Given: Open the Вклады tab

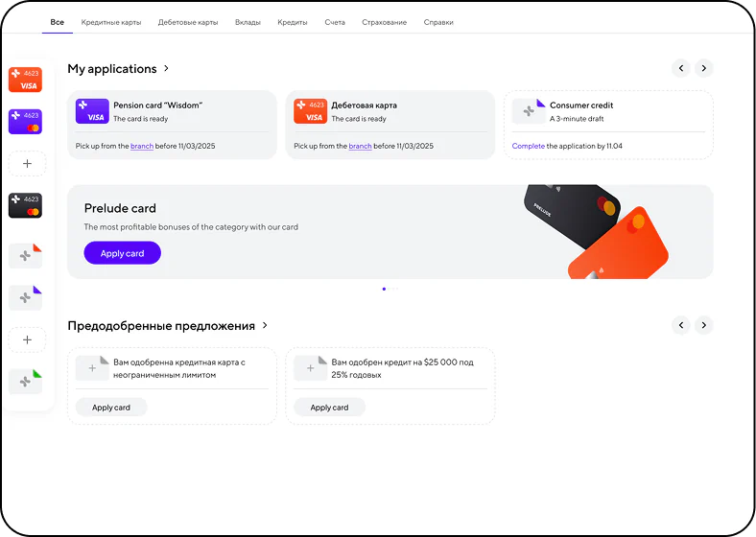Looking at the screenshot, I should click(x=248, y=22).
